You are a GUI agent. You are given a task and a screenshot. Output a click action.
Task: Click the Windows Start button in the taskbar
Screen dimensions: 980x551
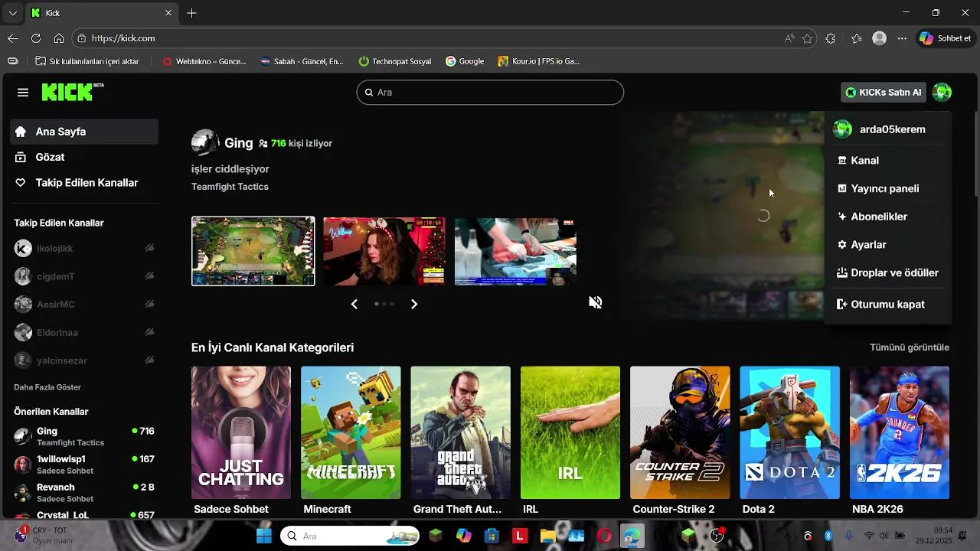263,536
